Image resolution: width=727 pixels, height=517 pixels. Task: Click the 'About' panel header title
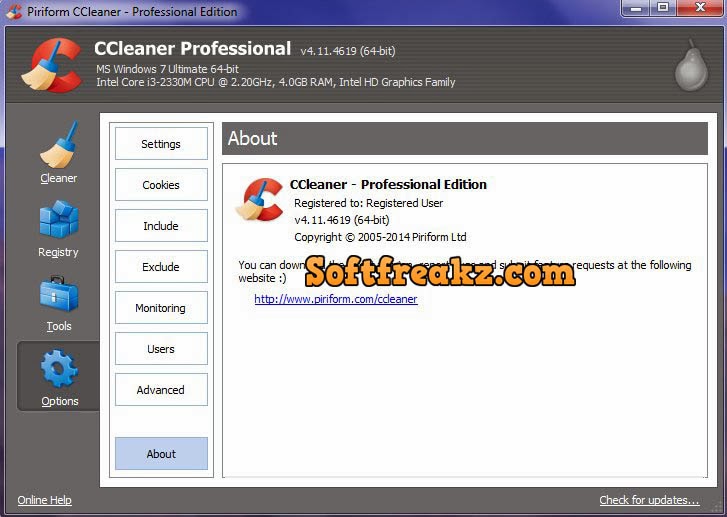tap(252, 138)
